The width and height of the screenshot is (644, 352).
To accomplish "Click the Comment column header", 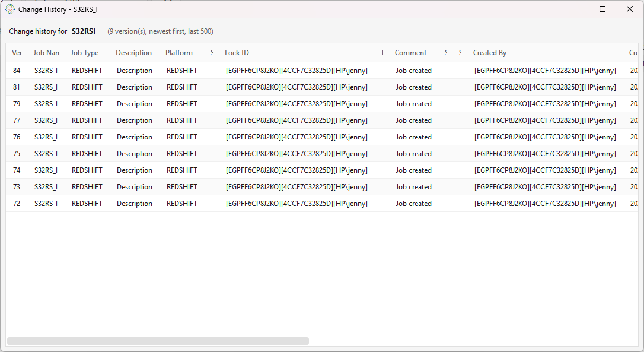I will point(411,53).
